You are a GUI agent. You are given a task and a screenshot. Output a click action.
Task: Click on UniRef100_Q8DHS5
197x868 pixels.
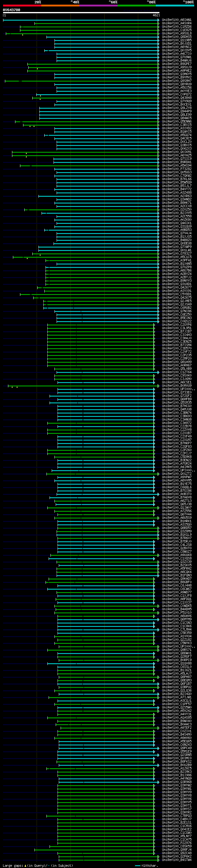(177, 37)
